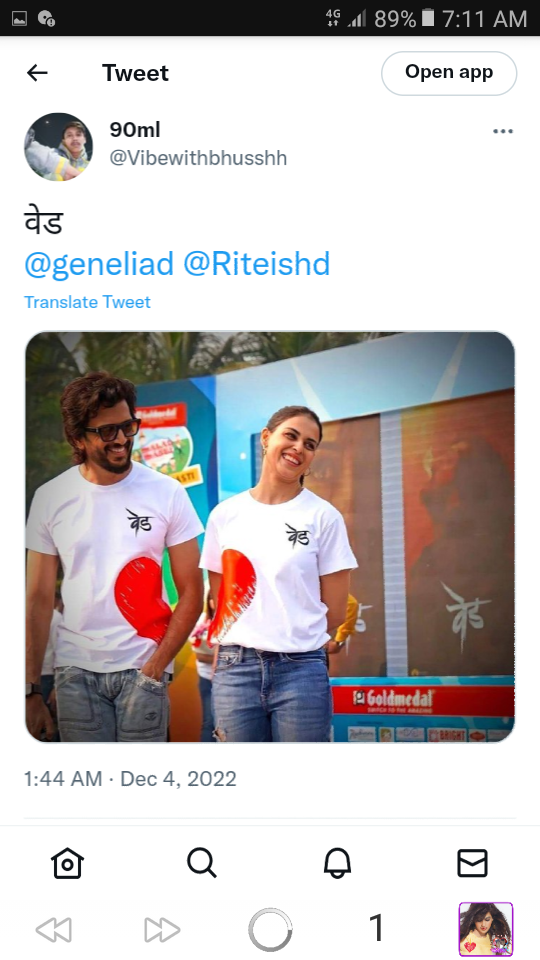Viewport: 540px width, 960px height.
Task: Tap the browser forward arrows
Action: point(162,930)
